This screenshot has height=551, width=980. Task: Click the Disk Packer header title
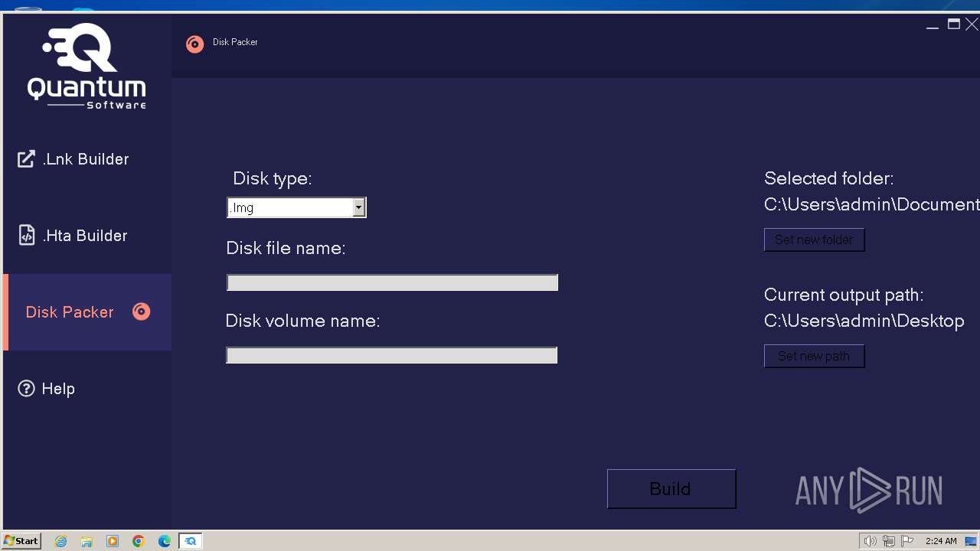(x=235, y=42)
